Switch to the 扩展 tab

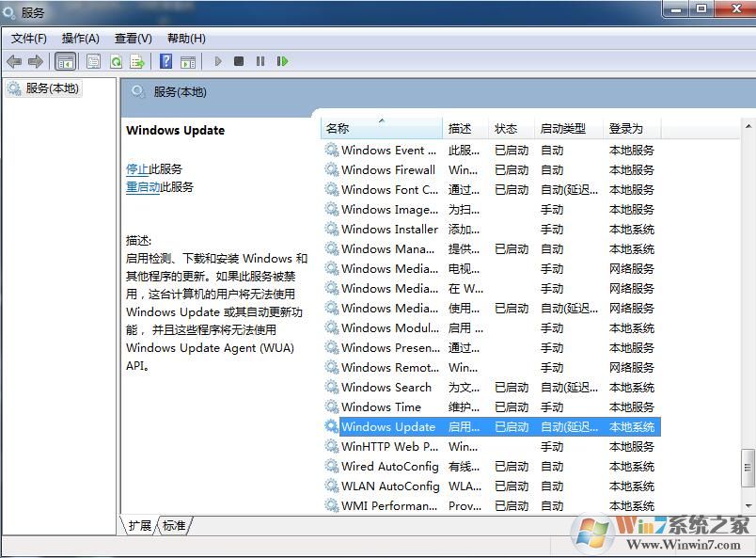(x=139, y=528)
